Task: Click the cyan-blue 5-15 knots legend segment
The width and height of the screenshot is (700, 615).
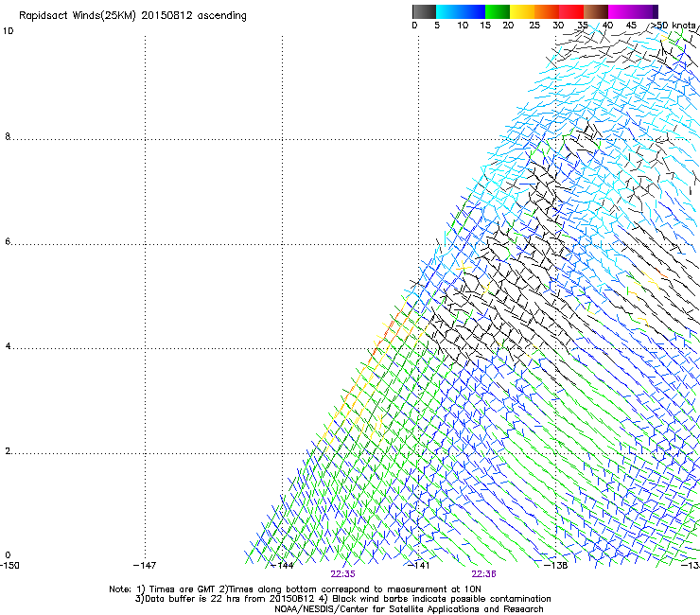Action: point(461,11)
